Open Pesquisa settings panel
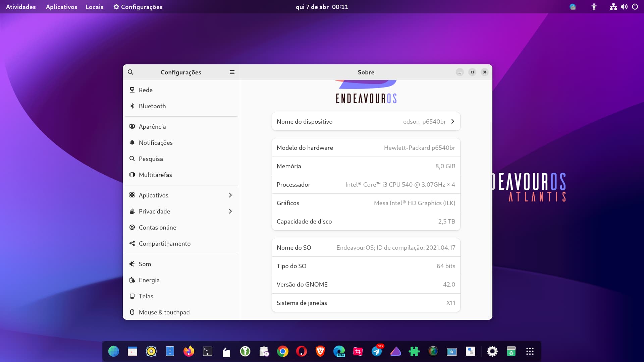Viewport: 644px width, 362px height. pos(181,159)
